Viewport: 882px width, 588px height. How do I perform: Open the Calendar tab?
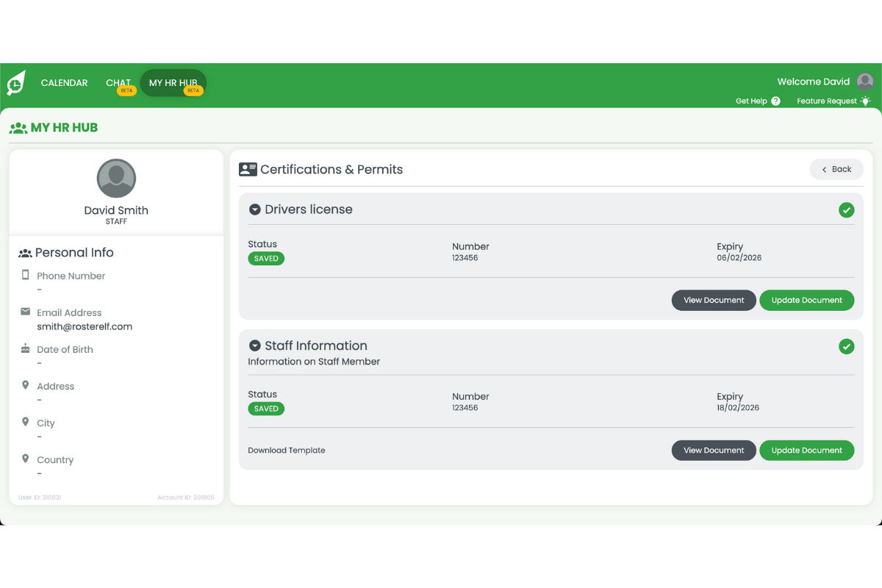point(64,83)
